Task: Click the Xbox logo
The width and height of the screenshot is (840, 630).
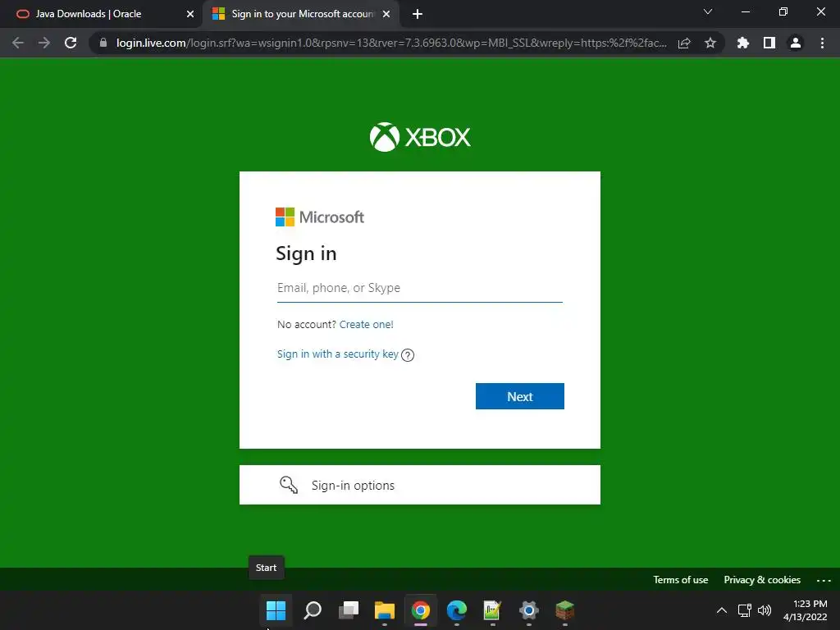Action: 420,137
